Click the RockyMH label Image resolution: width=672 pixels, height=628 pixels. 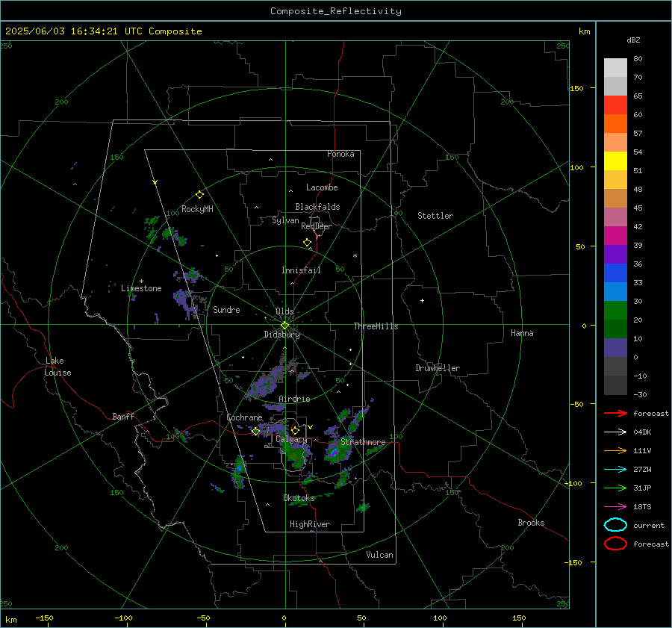tap(197, 209)
